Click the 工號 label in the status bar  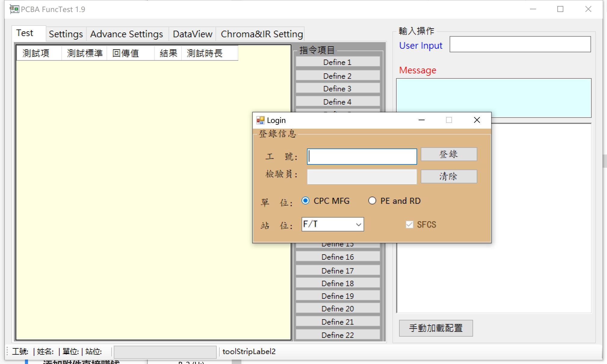(20, 351)
